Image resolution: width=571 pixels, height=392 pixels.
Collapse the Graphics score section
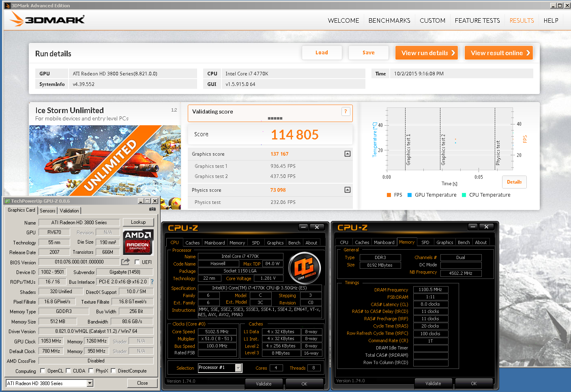pos(348,154)
